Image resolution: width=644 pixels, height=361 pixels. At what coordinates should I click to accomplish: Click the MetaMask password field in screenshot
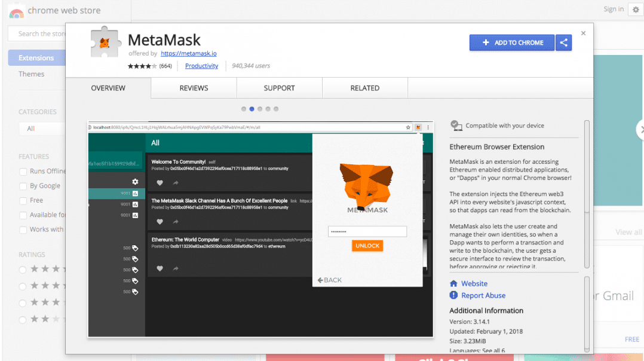[x=367, y=232]
